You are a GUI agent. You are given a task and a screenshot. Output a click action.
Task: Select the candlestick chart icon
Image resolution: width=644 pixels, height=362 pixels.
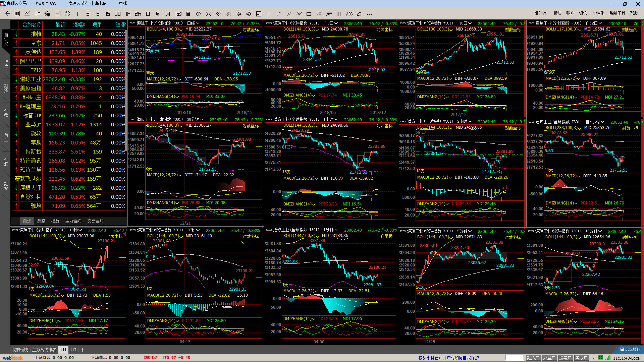[37, 14]
